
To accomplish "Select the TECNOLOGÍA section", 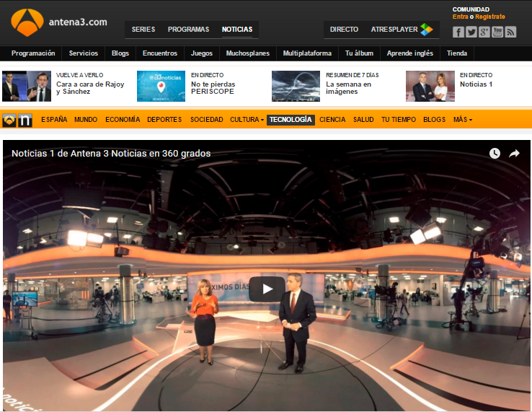I will [x=291, y=120].
